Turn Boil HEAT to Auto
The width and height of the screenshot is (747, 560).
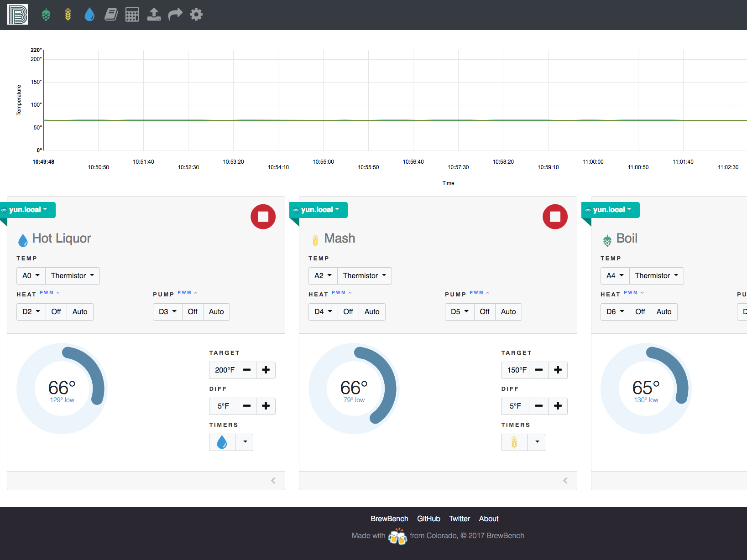664,311
